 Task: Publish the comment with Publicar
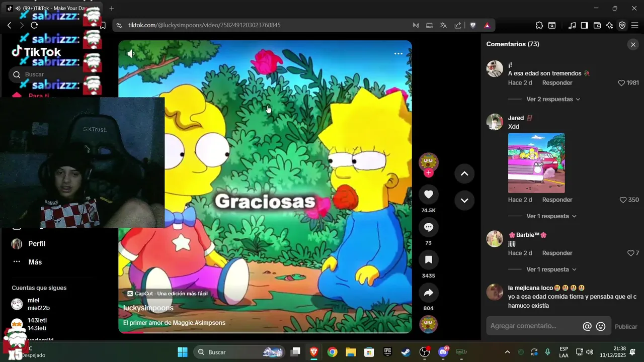click(626, 327)
